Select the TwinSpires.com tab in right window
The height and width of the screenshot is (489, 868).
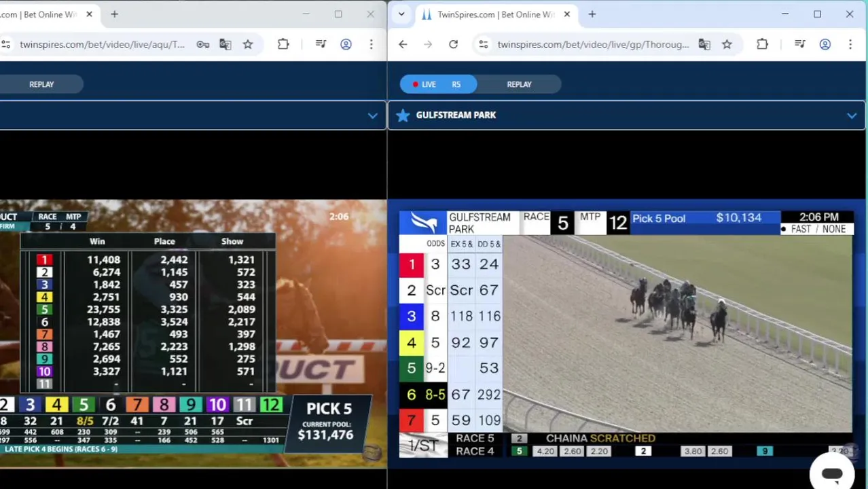click(x=496, y=14)
